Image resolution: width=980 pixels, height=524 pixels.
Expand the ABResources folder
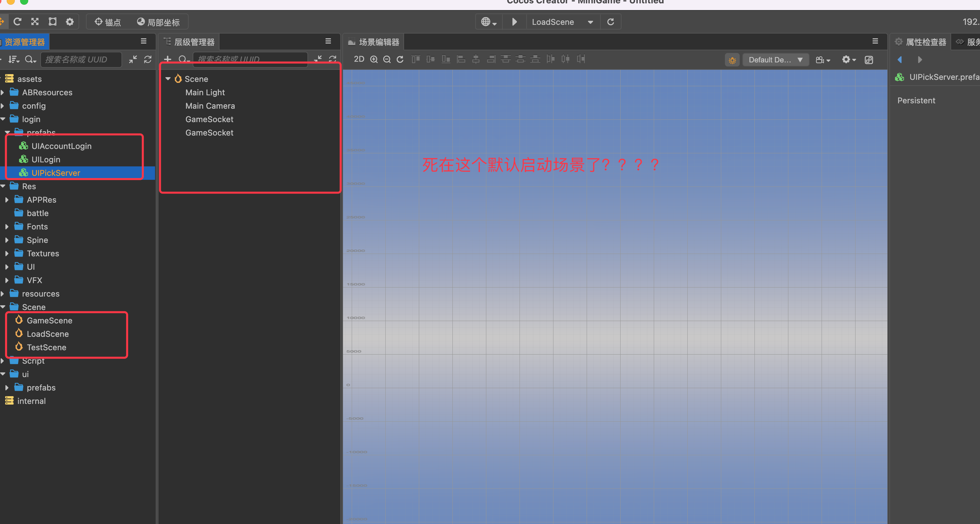(x=3, y=92)
